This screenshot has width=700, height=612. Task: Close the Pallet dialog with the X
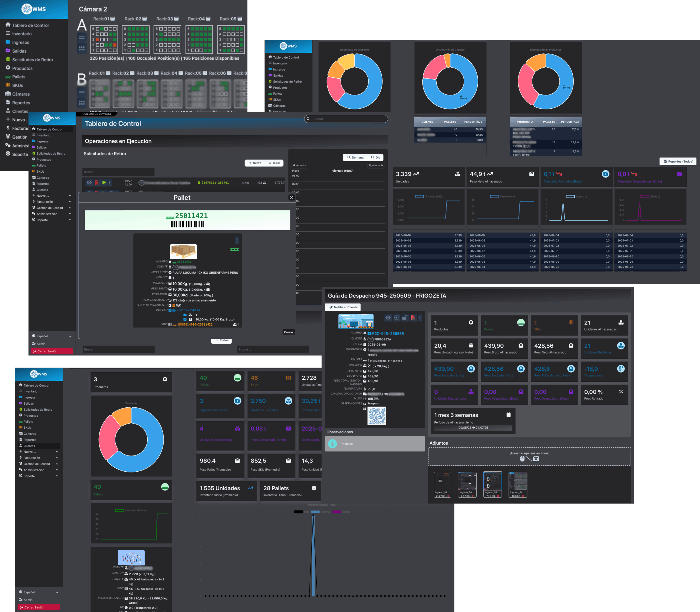pyautogui.click(x=291, y=198)
